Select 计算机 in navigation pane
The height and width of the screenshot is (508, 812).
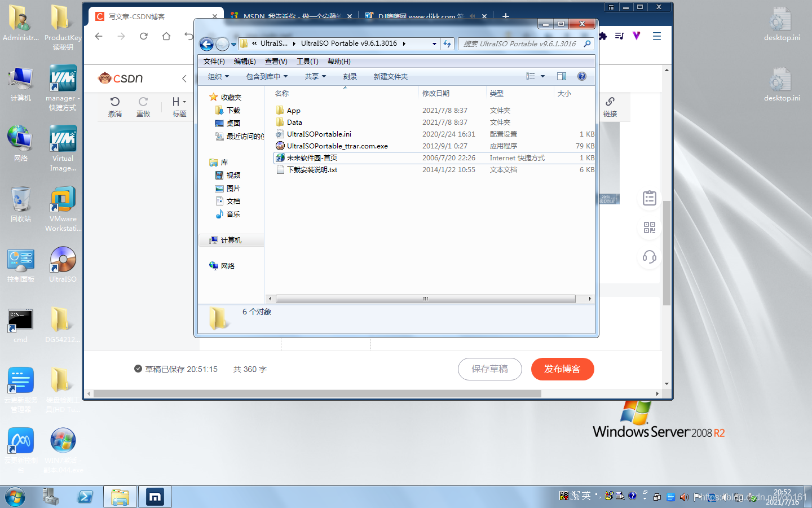click(231, 240)
